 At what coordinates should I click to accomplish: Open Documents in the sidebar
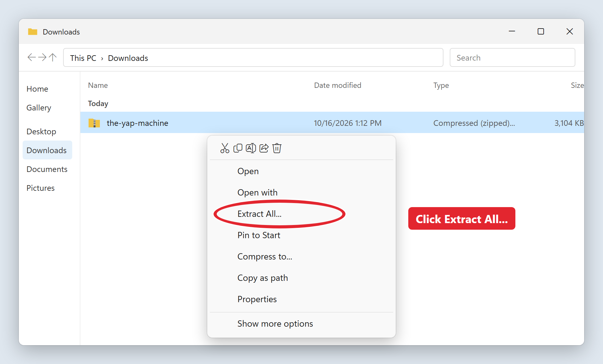pyautogui.click(x=47, y=169)
